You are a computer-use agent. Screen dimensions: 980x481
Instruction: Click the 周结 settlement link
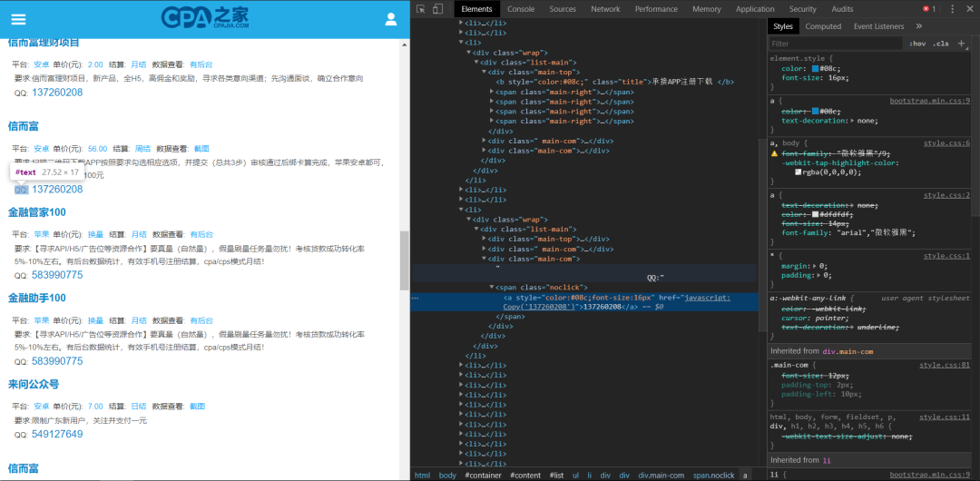(142, 149)
